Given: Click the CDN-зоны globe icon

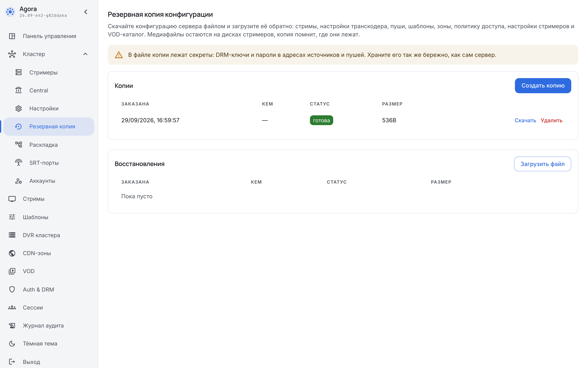Looking at the screenshot, I should (x=12, y=253).
